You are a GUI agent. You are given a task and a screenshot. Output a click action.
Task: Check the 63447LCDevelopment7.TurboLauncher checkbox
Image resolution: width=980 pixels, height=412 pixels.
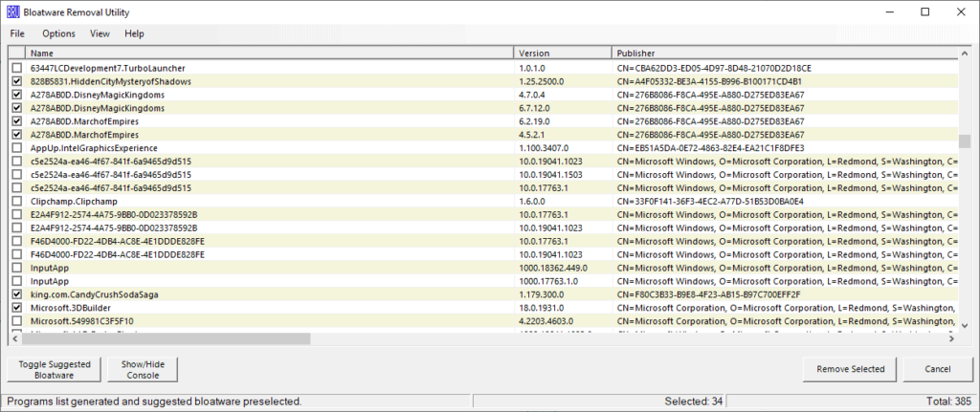pos(16,69)
